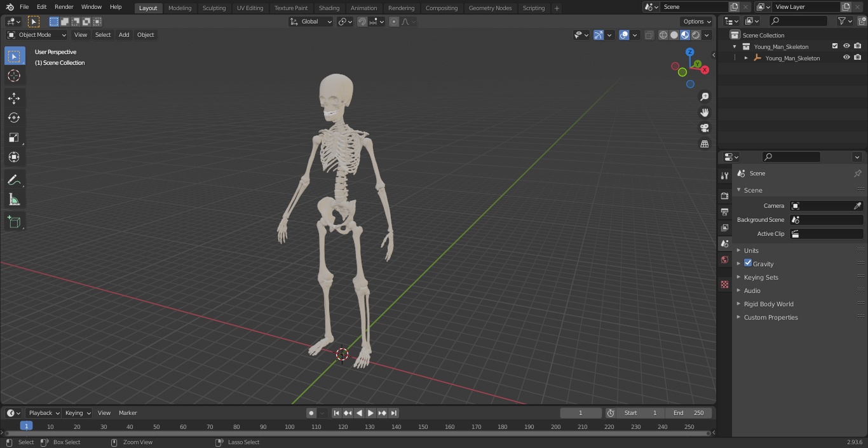The height and width of the screenshot is (448, 868).
Task: Open Texture properties tab
Action: point(724,284)
